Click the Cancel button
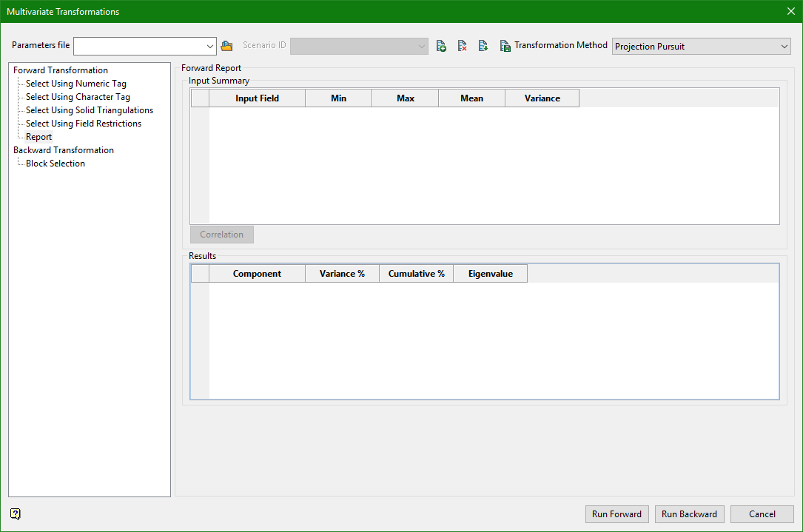Image resolution: width=803 pixels, height=532 pixels. tap(762, 514)
